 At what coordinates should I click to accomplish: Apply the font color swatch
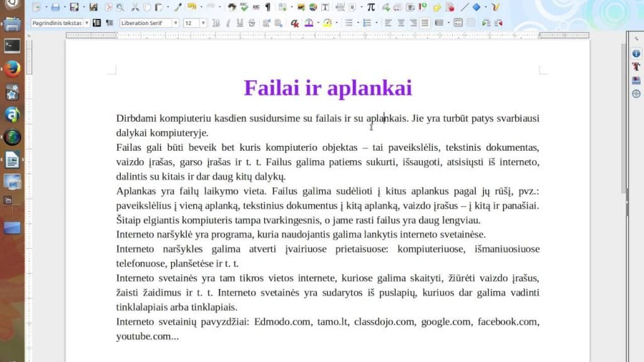click(x=309, y=23)
